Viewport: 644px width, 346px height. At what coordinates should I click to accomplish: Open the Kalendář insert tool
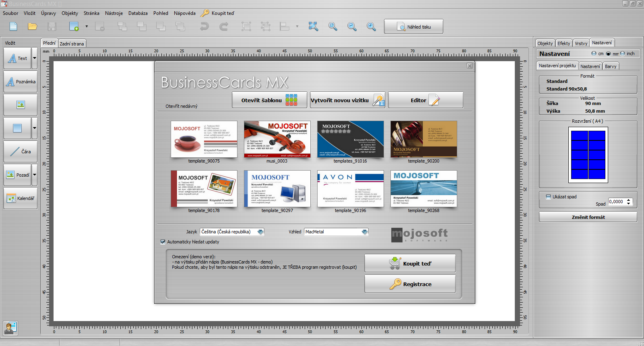pyautogui.click(x=20, y=198)
